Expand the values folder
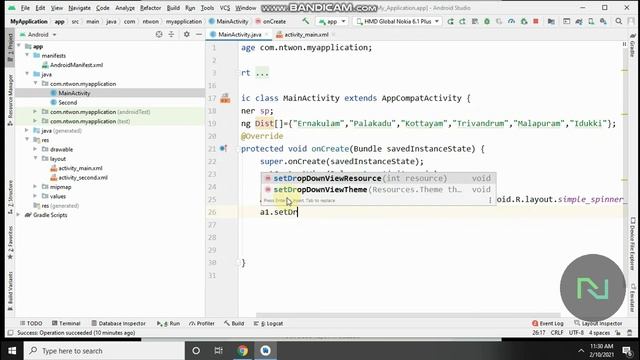This screenshot has width=640, height=360. [x=35, y=196]
